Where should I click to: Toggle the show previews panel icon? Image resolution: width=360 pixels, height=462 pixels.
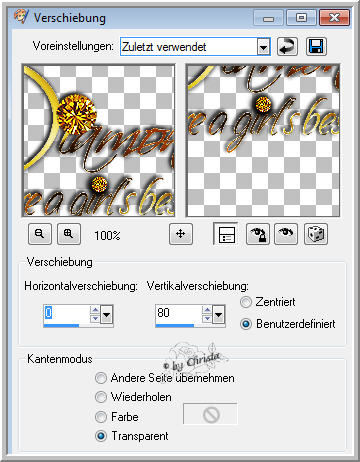(x=226, y=234)
